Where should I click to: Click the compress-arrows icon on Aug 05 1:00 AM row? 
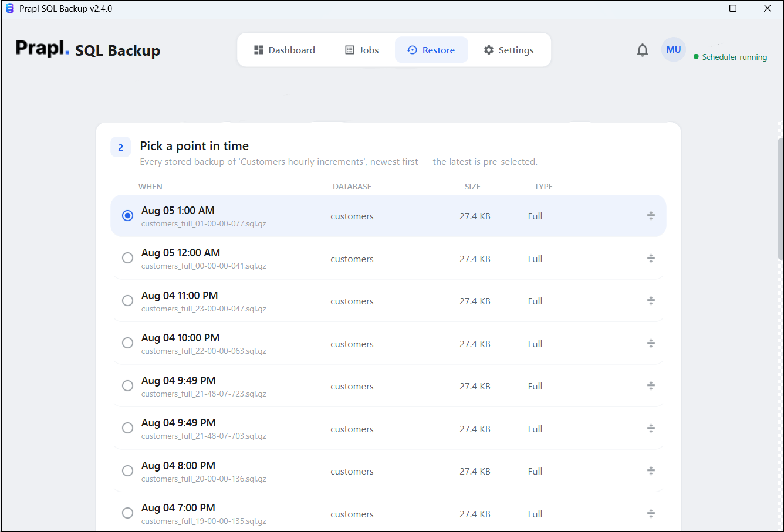[x=651, y=216]
